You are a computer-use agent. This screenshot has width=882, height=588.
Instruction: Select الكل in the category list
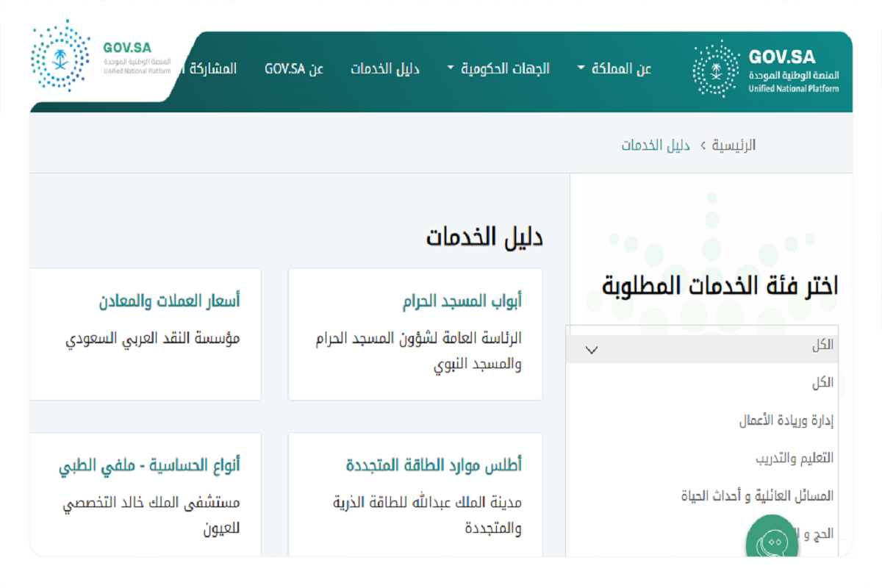(823, 382)
